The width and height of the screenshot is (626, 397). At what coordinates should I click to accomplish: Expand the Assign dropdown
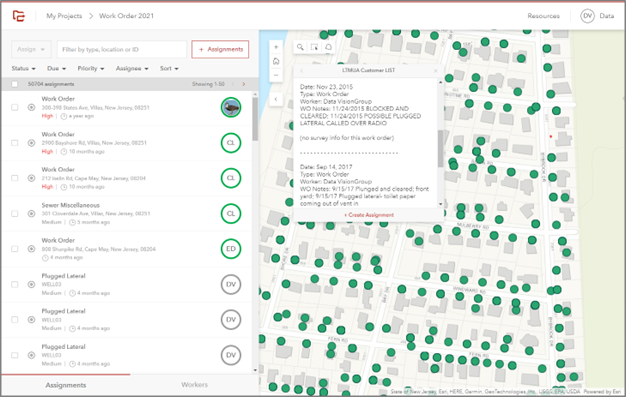click(31, 50)
